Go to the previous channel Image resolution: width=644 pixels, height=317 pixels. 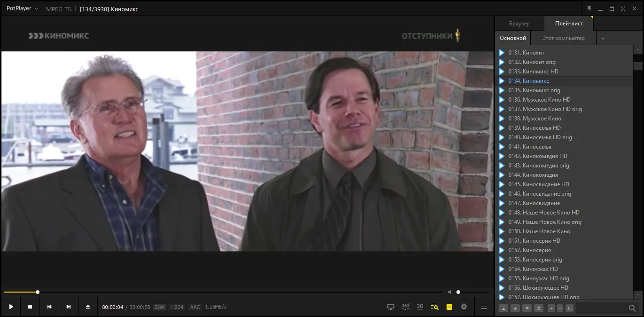coord(49,307)
